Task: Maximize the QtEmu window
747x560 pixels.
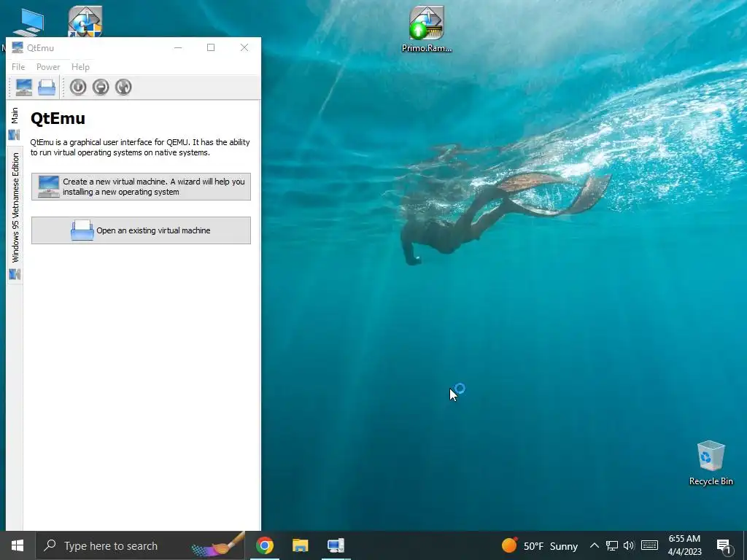Action: pyautogui.click(x=211, y=47)
